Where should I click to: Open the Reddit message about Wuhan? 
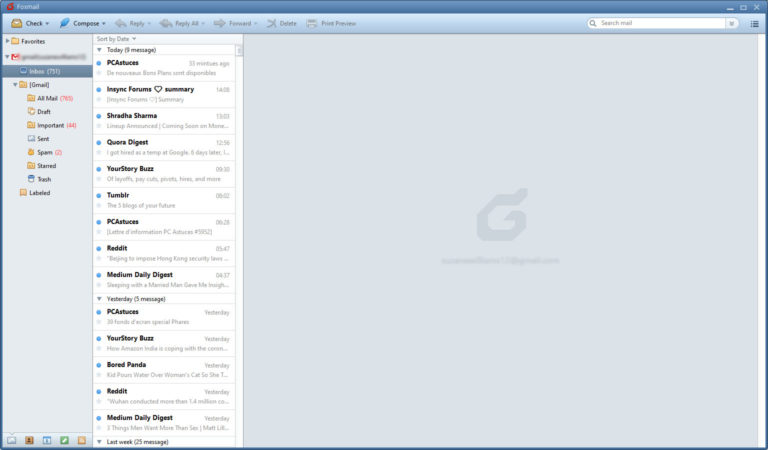pos(164,396)
